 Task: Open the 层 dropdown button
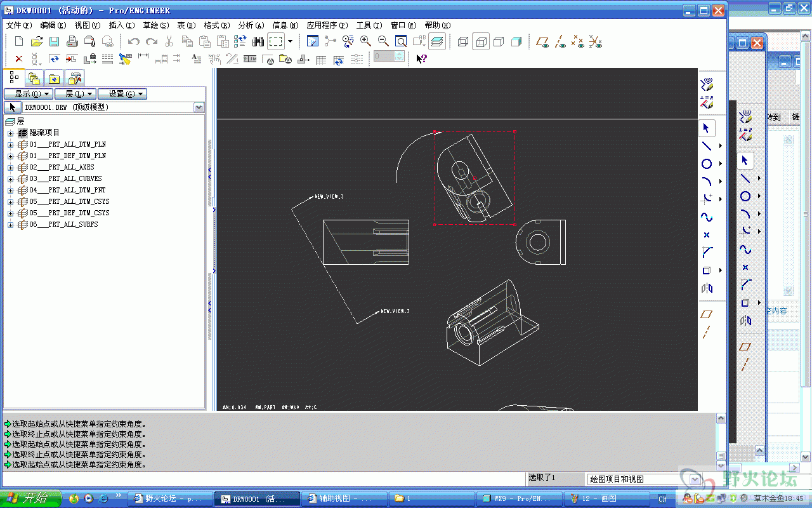[75, 94]
